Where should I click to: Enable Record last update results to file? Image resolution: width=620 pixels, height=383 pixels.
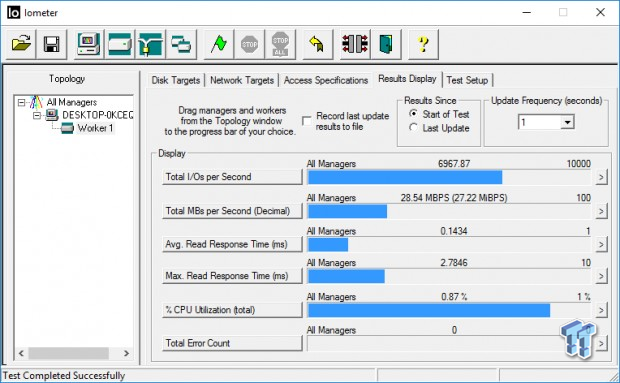(x=307, y=121)
